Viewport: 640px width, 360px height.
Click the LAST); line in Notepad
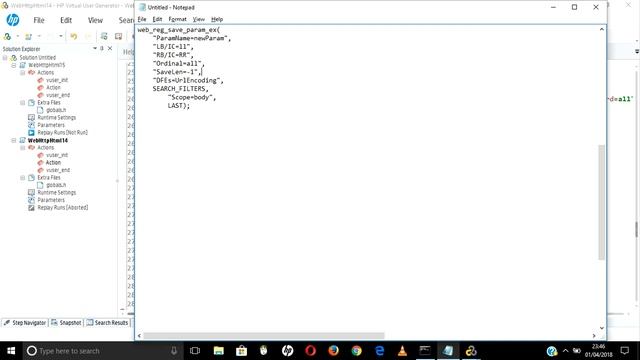179,106
